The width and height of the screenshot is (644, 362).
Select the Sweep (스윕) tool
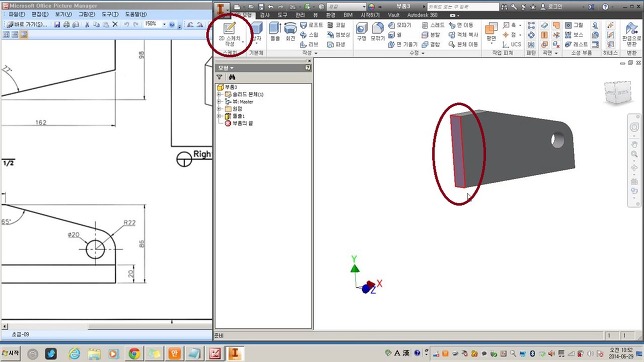click(x=309, y=35)
